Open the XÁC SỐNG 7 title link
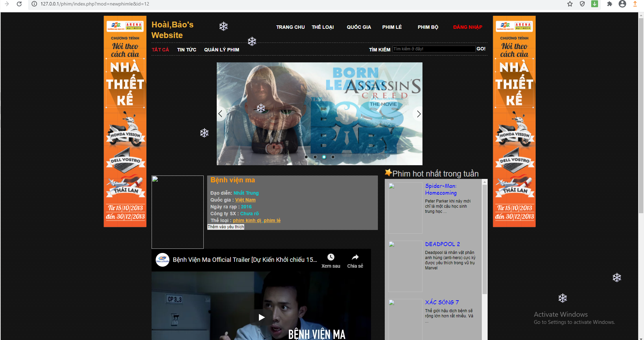644x340 pixels. [x=442, y=302]
